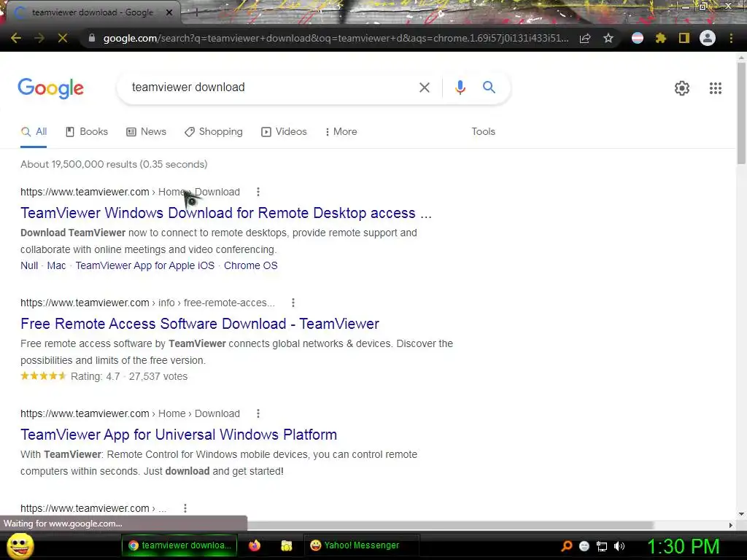Click the striped extension icon in toolbar
This screenshot has width=747, height=560.
point(638,38)
